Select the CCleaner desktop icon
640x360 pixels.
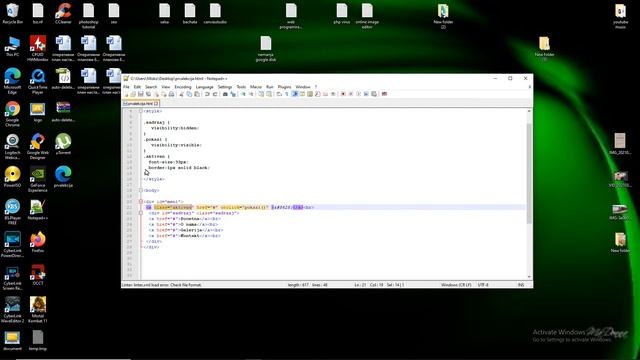point(63,14)
